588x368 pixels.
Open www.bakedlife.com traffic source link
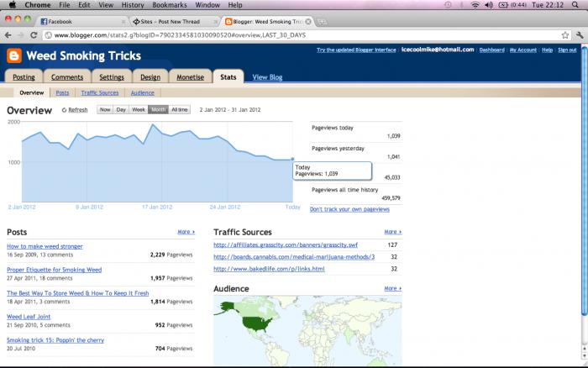270,269
